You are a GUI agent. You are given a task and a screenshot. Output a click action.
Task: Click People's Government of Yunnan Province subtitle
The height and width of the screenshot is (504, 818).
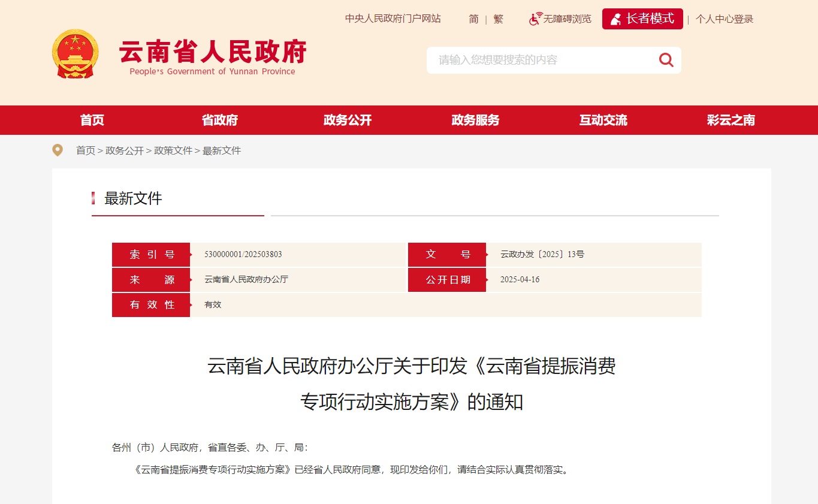[213, 71]
